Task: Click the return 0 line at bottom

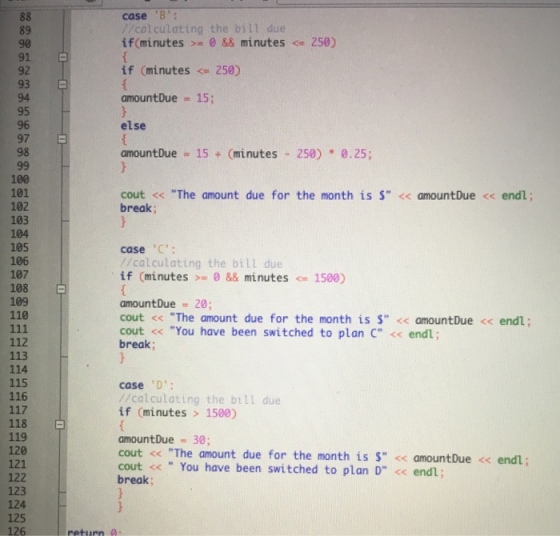Action: [94, 532]
